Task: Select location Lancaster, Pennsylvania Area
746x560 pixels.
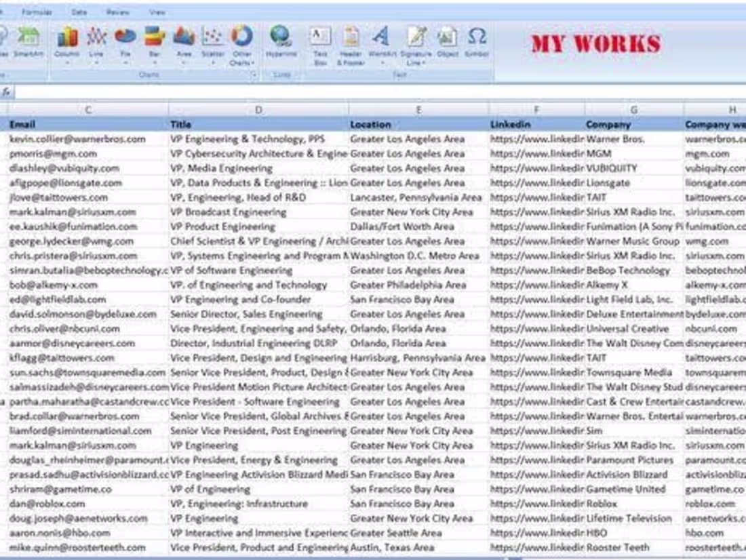Action: pyautogui.click(x=418, y=197)
